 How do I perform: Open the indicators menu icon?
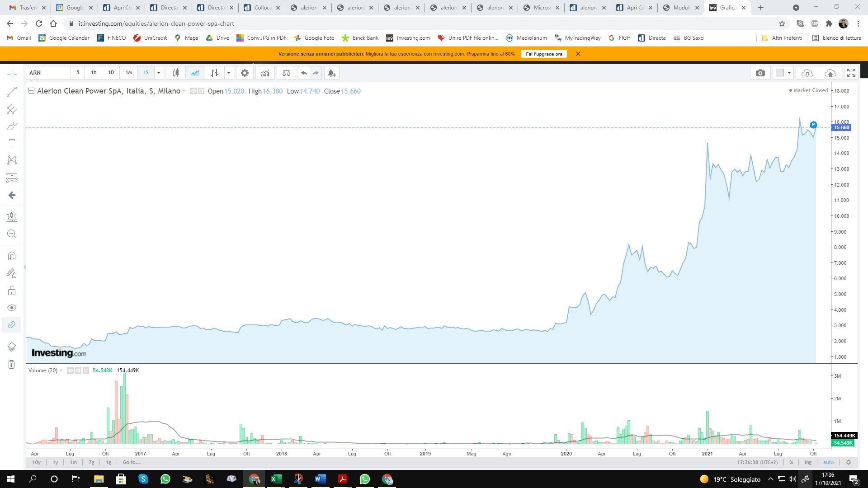pyautogui.click(x=265, y=73)
